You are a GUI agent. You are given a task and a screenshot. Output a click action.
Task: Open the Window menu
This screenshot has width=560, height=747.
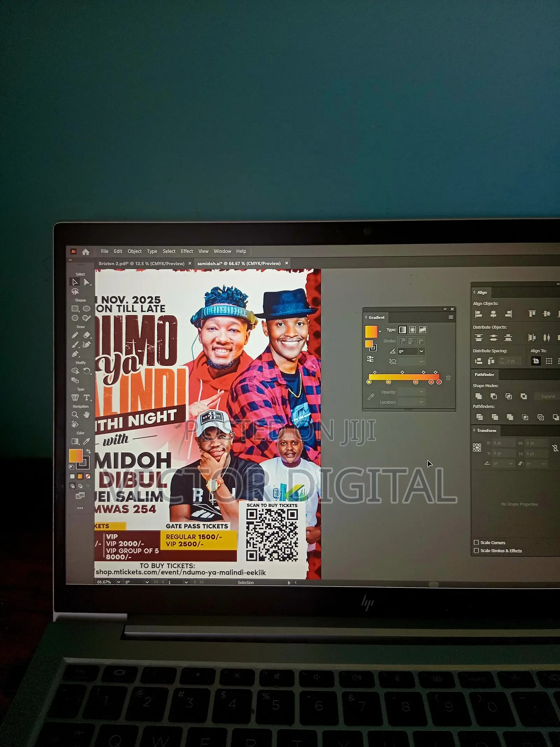223,251
